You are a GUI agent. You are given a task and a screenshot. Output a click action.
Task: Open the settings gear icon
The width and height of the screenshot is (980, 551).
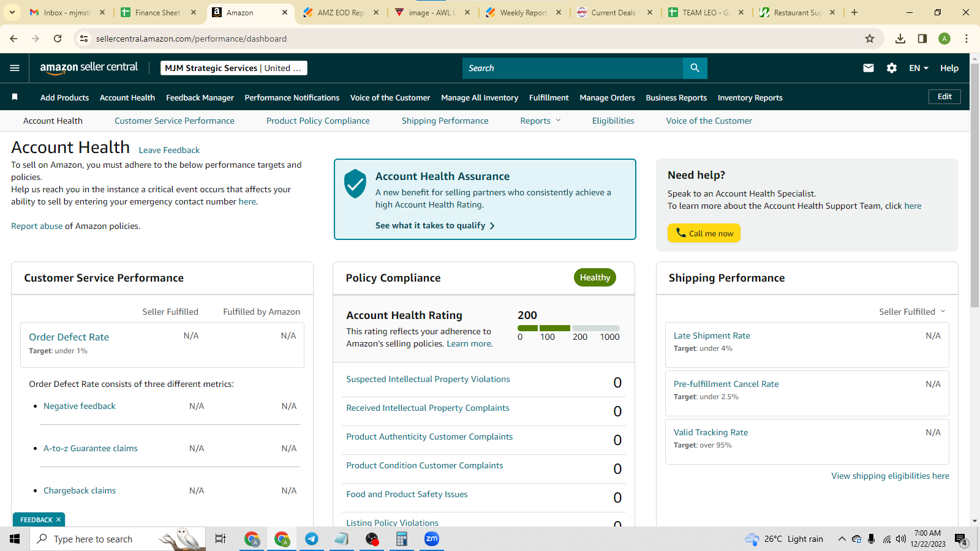coord(892,68)
